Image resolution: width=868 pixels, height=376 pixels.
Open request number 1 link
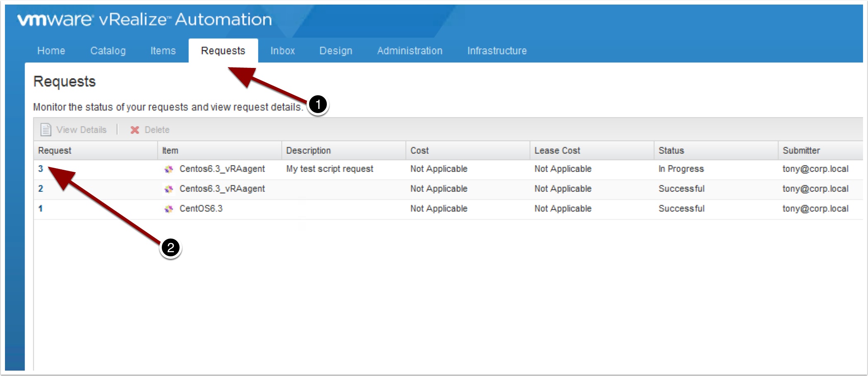coord(41,209)
